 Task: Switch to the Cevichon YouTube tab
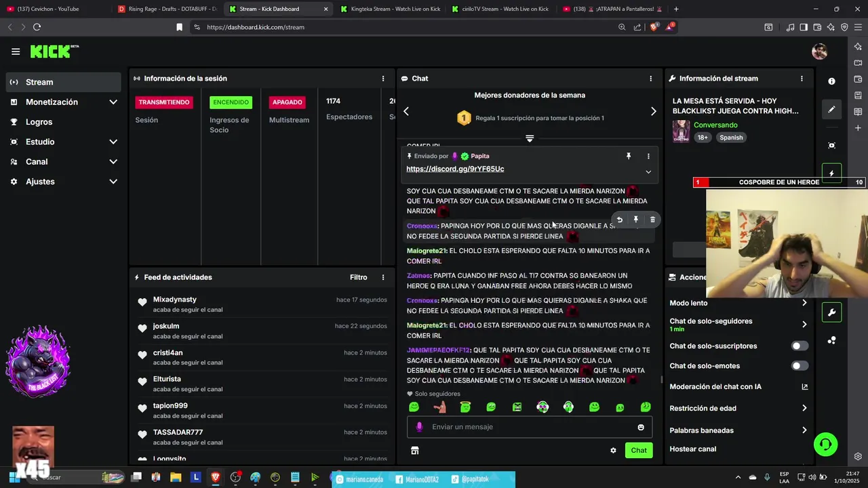pos(56,9)
